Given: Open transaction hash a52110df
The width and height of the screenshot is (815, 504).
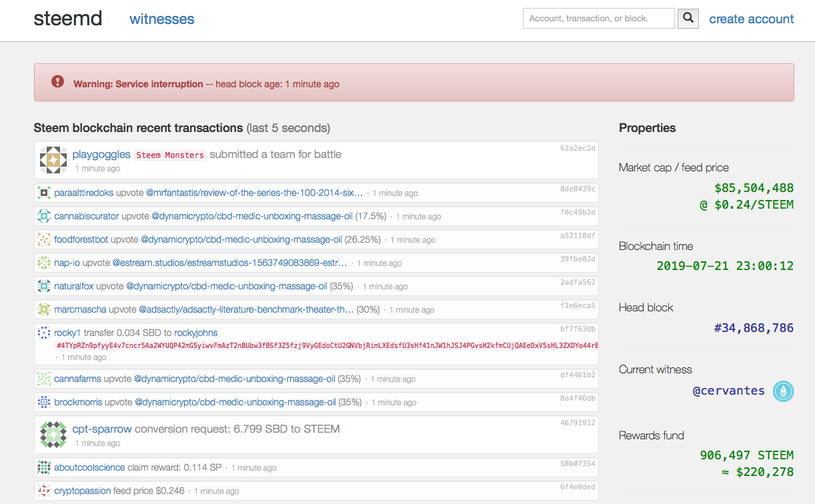Looking at the screenshot, I should click(578, 235).
